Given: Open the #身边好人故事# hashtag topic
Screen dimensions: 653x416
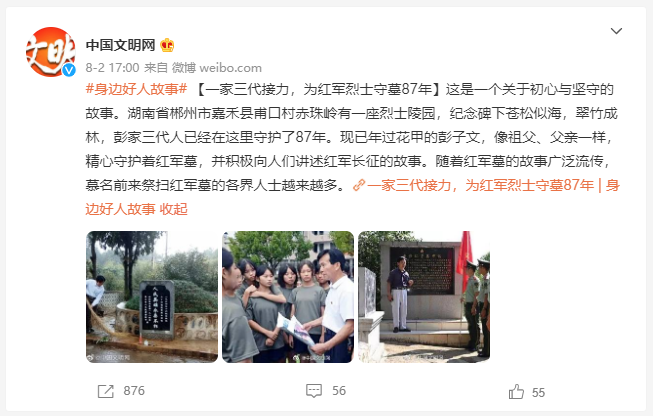Looking at the screenshot, I should coord(137,89).
